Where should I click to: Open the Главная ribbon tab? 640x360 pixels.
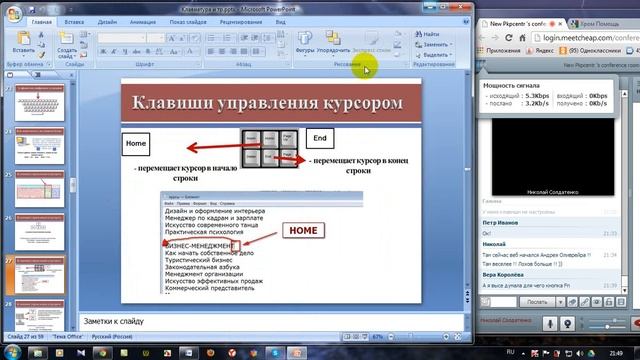(42, 22)
